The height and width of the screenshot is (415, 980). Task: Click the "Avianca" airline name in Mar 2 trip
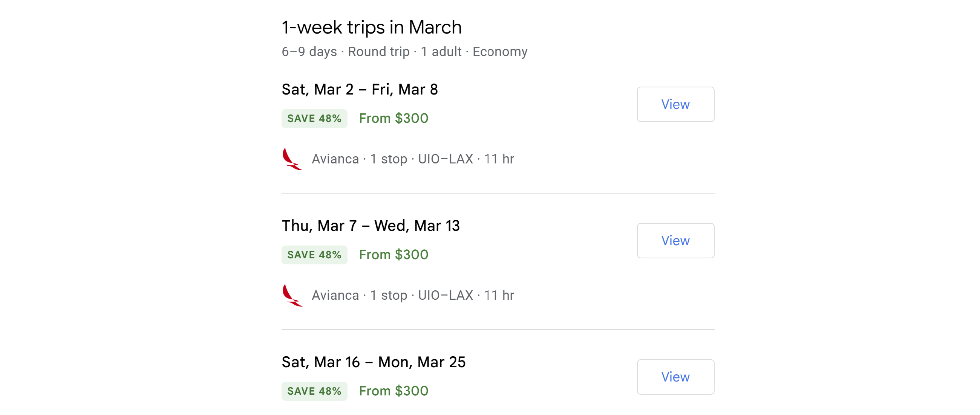click(x=335, y=159)
